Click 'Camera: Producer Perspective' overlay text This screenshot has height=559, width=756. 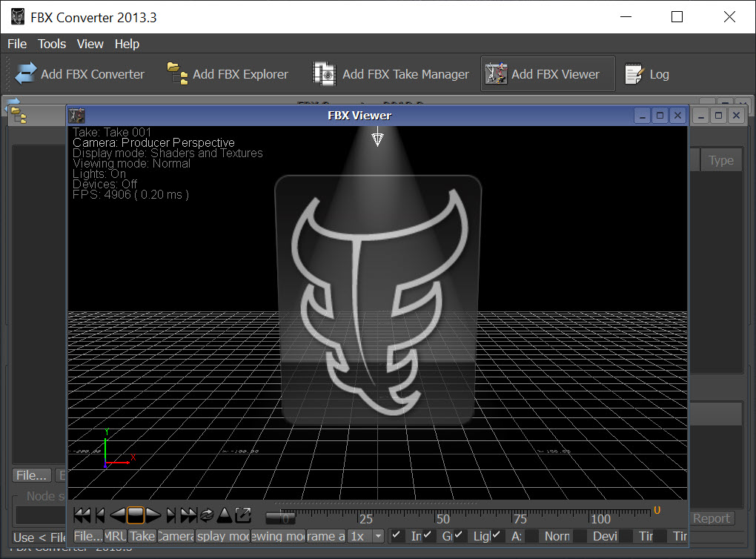[x=153, y=143]
